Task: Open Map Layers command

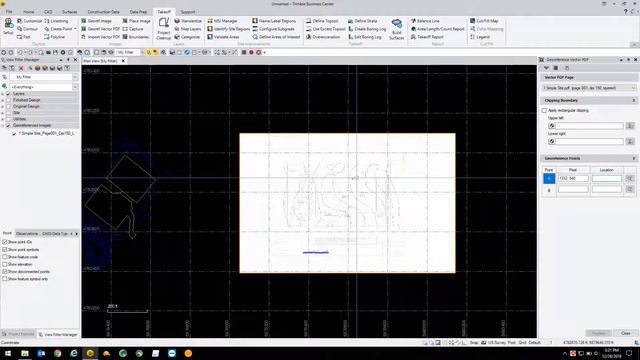Action: [188, 29]
